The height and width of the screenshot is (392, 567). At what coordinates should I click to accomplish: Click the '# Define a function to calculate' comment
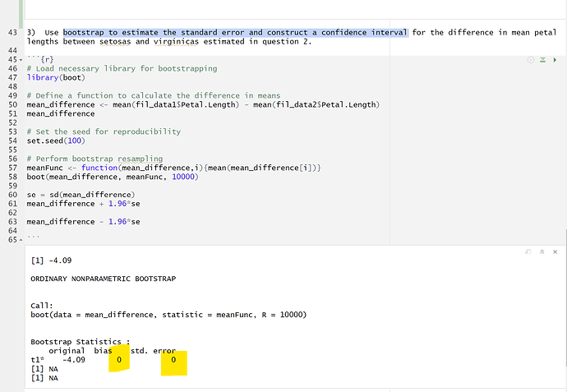154,95
